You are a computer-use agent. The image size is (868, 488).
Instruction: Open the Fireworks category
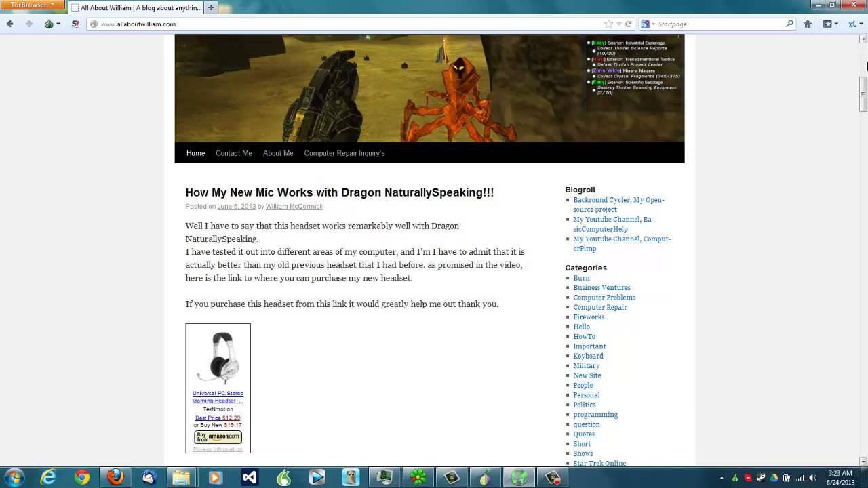(589, 317)
